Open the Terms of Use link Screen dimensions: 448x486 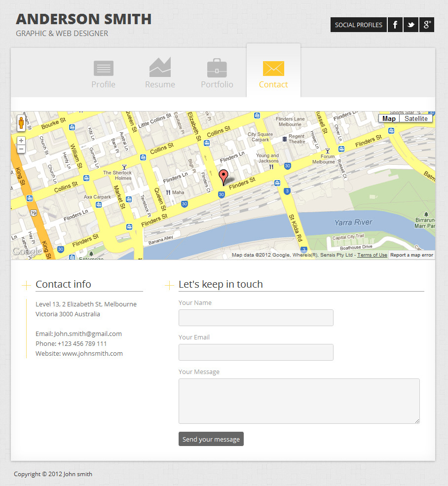point(372,255)
